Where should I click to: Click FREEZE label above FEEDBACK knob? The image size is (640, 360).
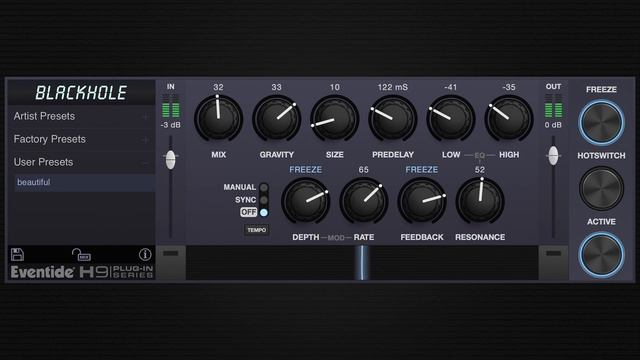click(x=422, y=170)
